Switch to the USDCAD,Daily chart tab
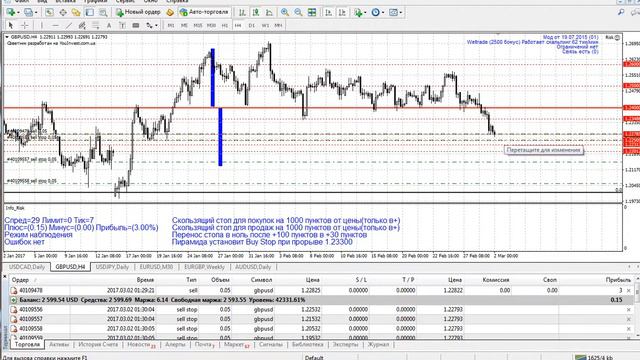 pyautogui.click(x=27, y=267)
